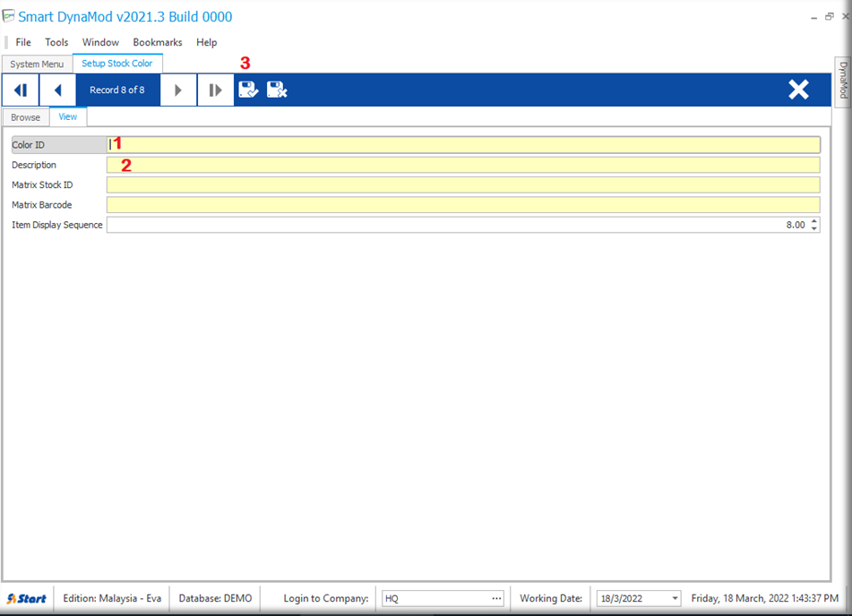Click the cancel changes disk icon

pyautogui.click(x=277, y=90)
